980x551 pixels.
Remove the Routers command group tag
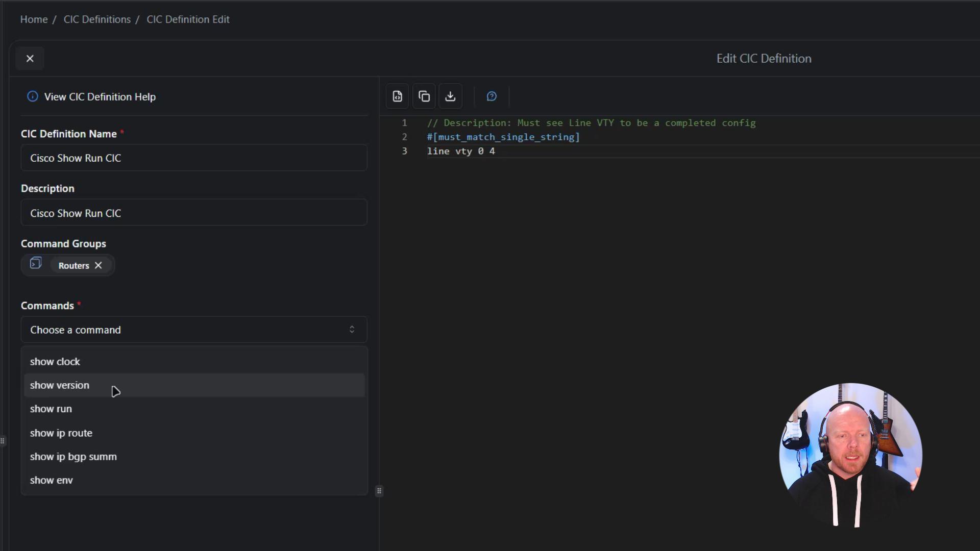[99, 265]
